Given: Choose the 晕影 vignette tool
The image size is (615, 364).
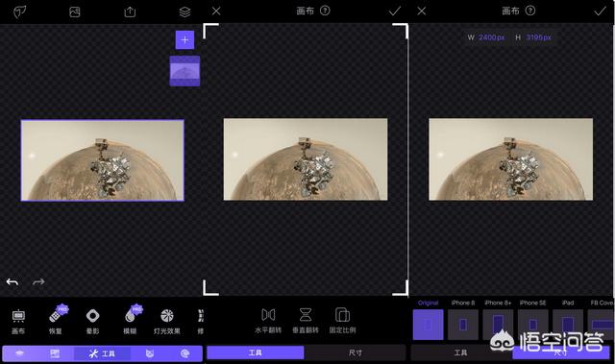Looking at the screenshot, I should [92, 322].
